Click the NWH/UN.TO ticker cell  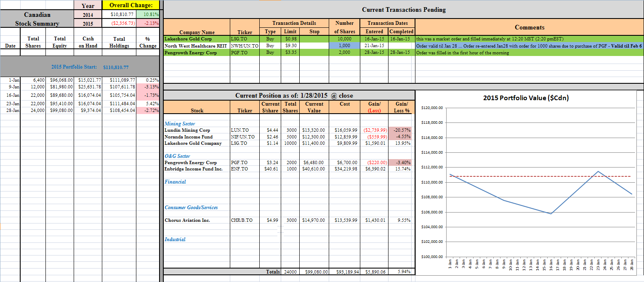click(245, 45)
